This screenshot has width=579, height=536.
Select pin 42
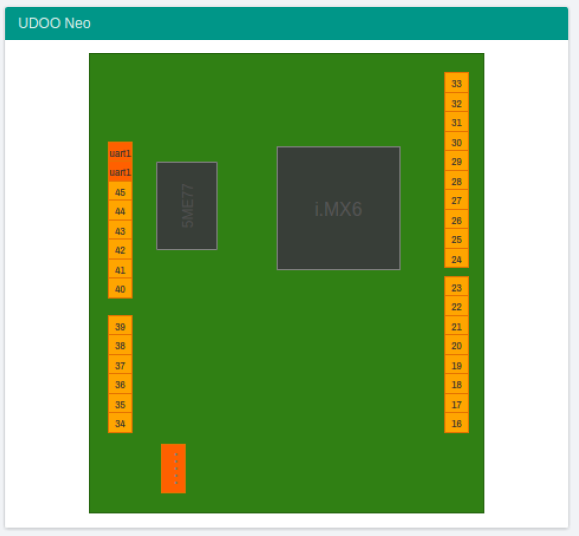[x=120, y=250]
